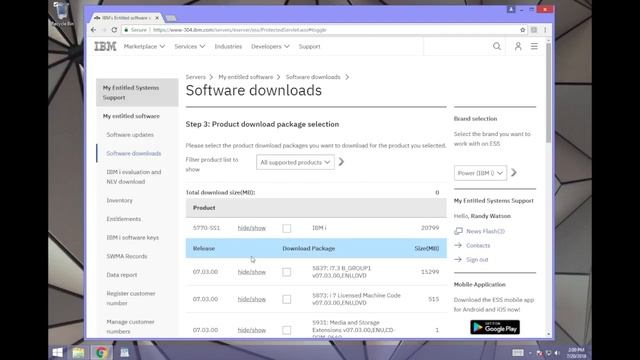Open the user profile icon

tap(518, 47)
